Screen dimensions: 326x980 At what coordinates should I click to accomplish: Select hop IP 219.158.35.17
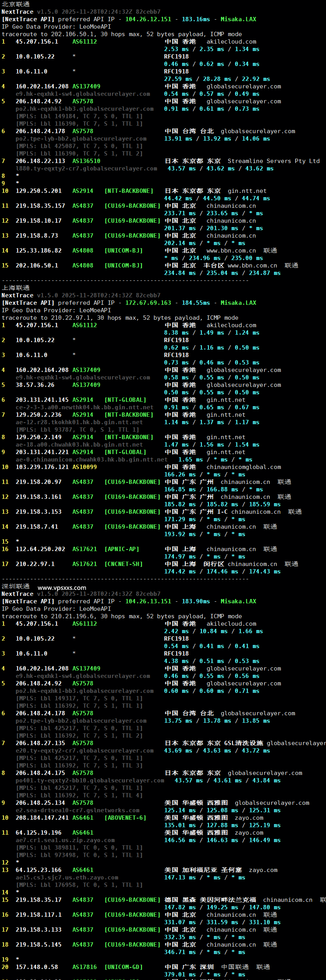point(38,900)
